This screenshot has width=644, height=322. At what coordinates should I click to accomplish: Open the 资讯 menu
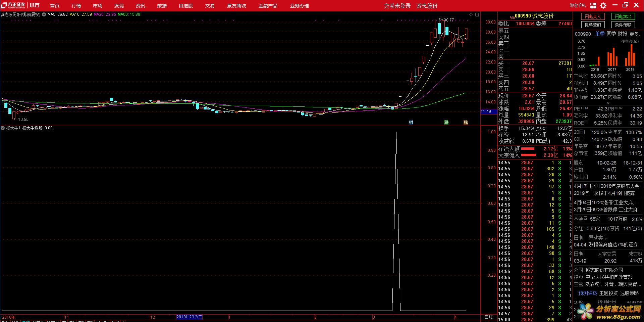point(141,6)
